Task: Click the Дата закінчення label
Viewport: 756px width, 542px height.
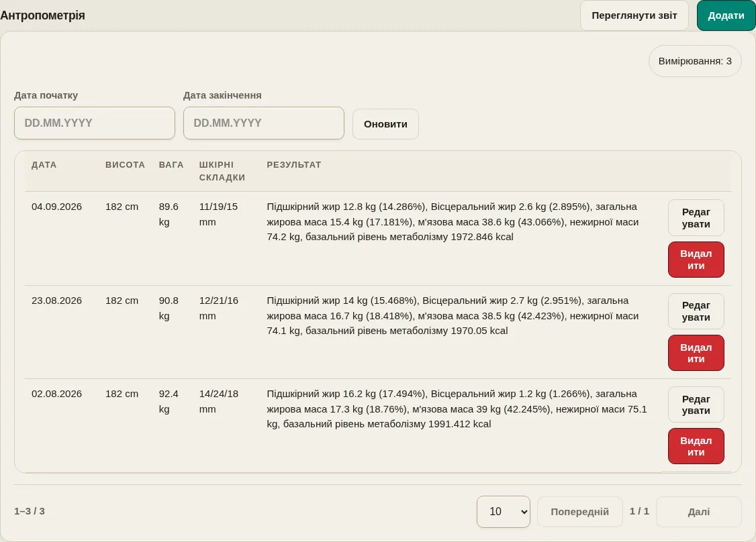Action: pos(222,95)
